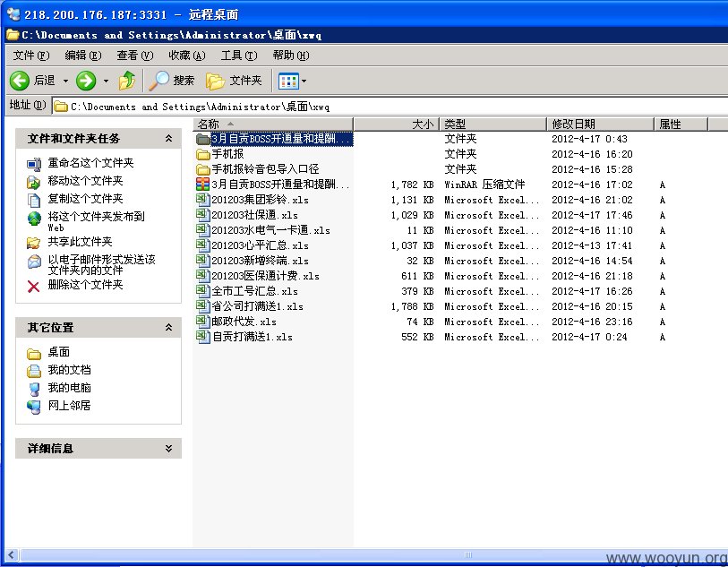The width and height of the screenshot is (728, 567).
Task: Click the 2012-4-17 0:24 date cell
Action: click(x=589, y=337)
